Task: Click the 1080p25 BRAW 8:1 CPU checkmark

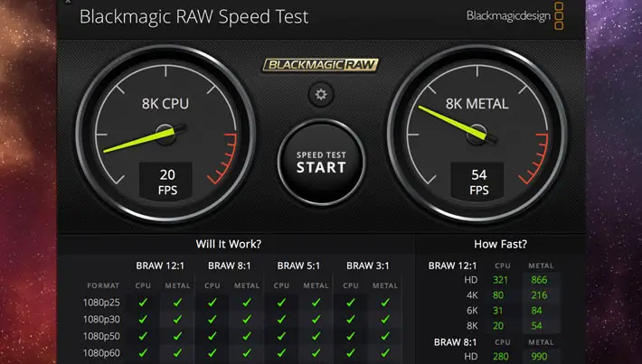Action: 212,303
